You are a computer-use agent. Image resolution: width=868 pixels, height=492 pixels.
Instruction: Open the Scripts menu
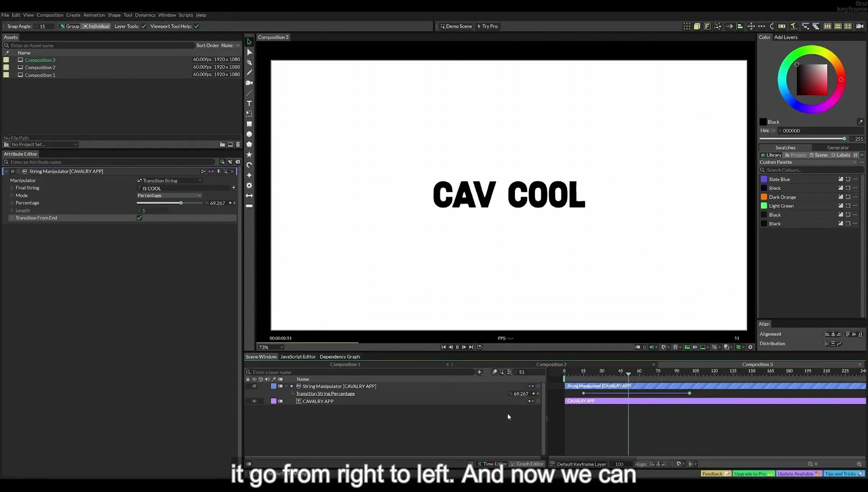[186, 15]
